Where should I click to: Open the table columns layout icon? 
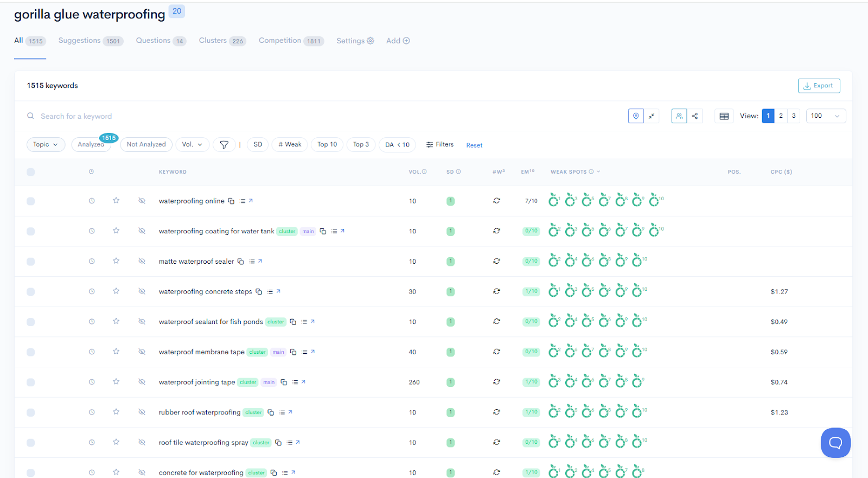[x=724, y=116]
